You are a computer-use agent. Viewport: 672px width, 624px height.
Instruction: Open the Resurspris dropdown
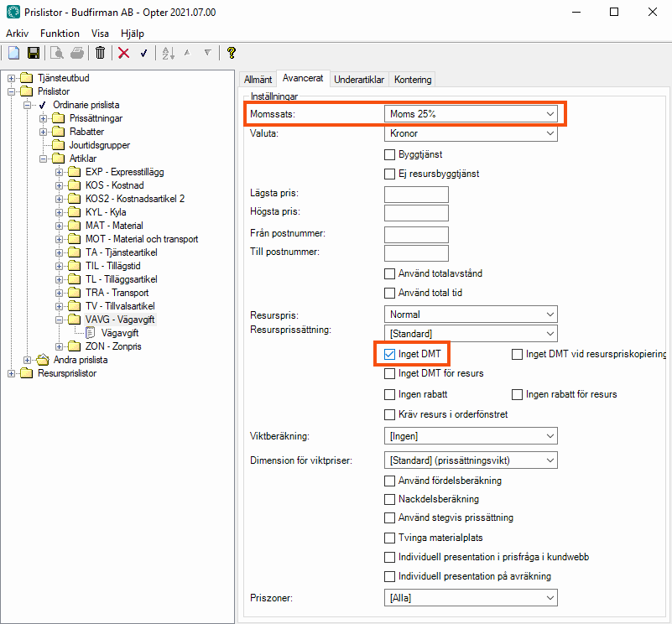[471, 315]
